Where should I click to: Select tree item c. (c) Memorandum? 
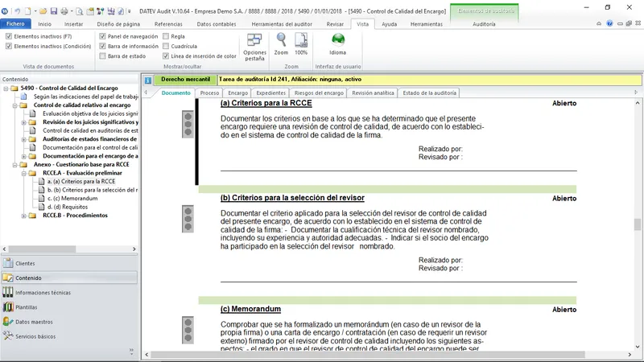pyautogui.click(x=72, y=198)
